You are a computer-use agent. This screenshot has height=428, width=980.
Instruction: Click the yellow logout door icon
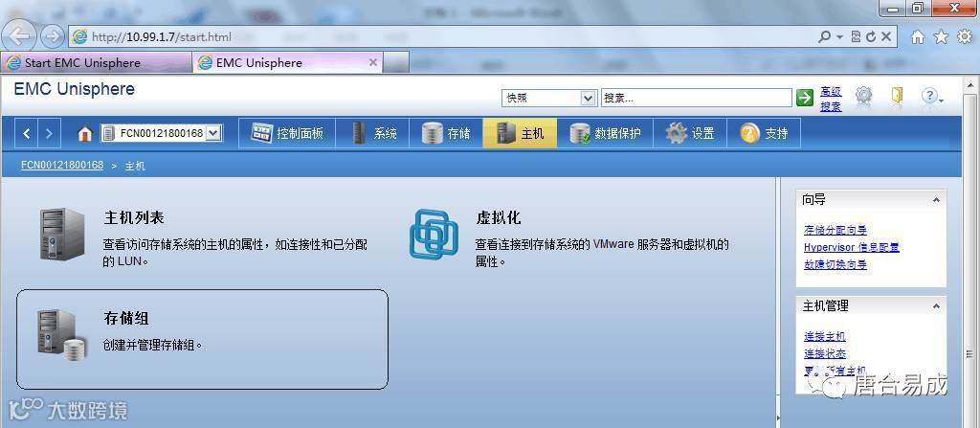click(x=897, y=95)
